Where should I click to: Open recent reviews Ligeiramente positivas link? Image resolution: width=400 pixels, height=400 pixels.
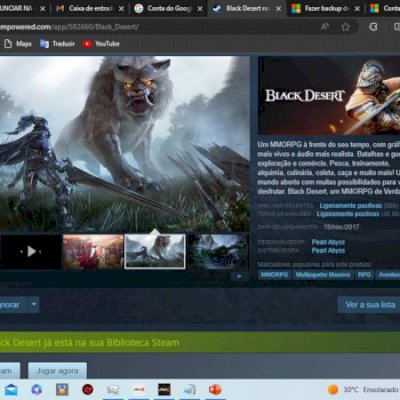tap(351, 206)
